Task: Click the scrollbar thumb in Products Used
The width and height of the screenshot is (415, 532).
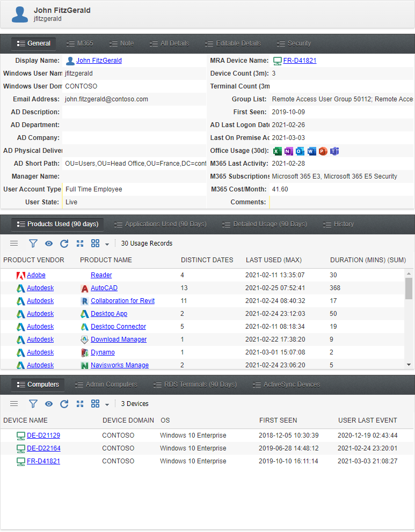Action: (x=409, y=289)
